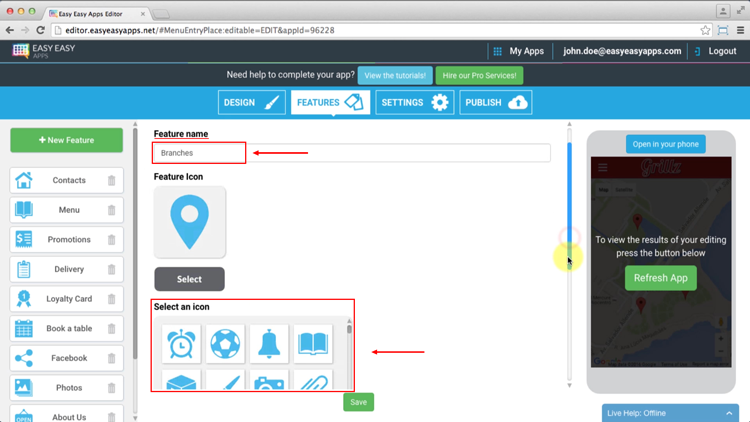Click the map pin feature icon preview
This screenshot has width=750, height=422.
tap(189, 222)
